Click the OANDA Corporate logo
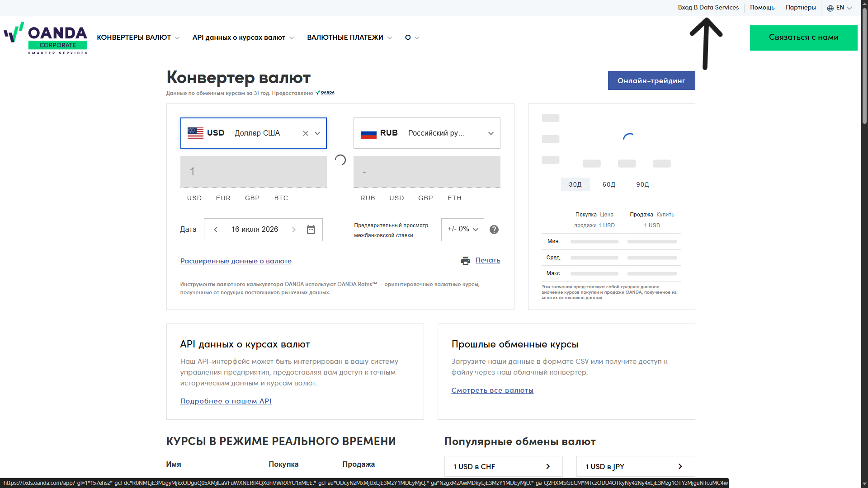This screenshot has height=488, width=868. pos(46,38)
